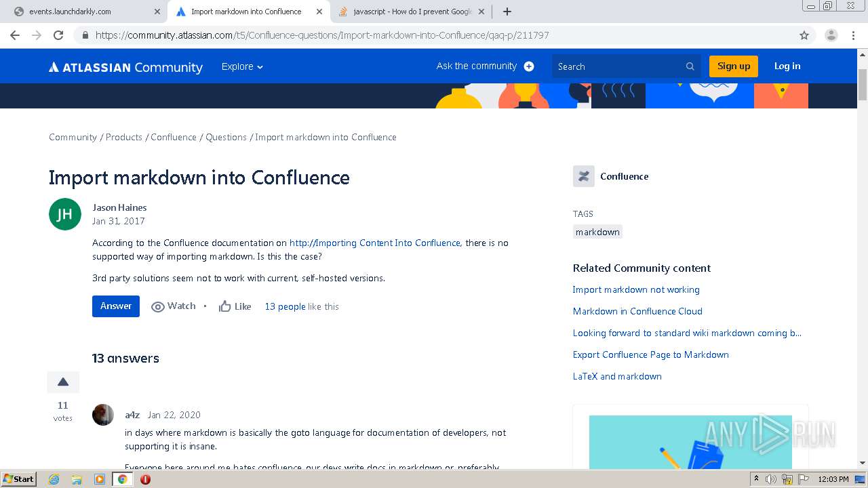Click the taskbar clock 12:03 PM

pyautogui.click(x=833, y=479)
